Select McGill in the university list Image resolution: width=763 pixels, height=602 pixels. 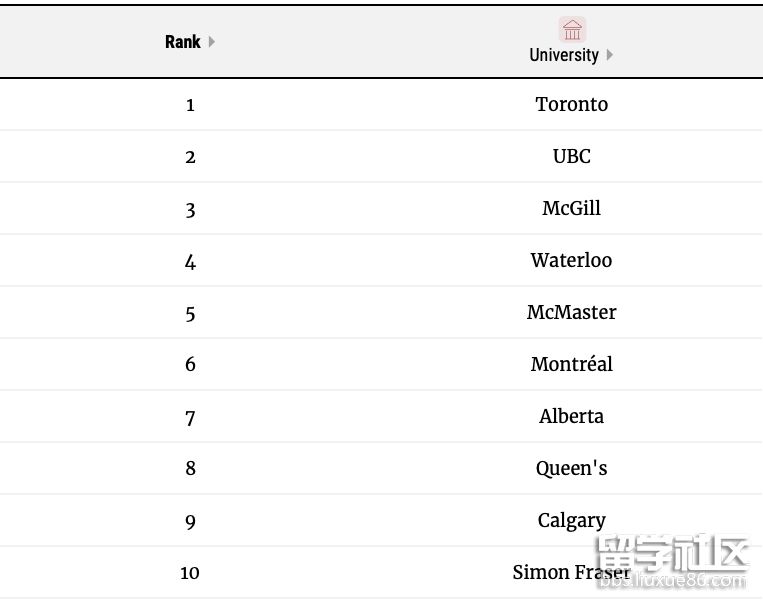click(572, 208)
